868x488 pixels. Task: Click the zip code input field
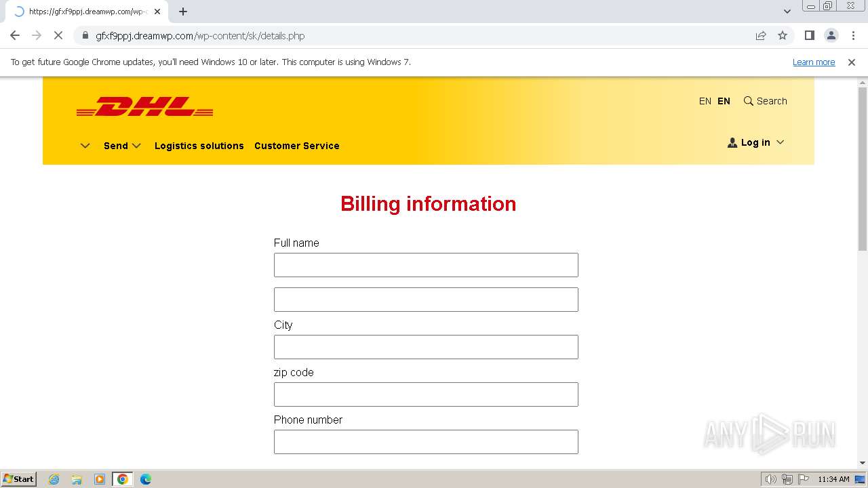tap(426, 394)
